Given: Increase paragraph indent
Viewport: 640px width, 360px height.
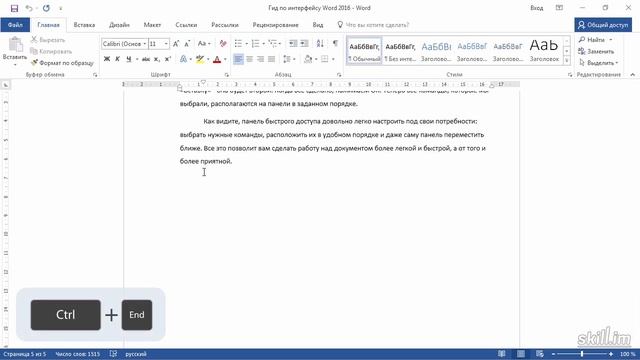Looking at the screenshot, I should tap(304, 44).
